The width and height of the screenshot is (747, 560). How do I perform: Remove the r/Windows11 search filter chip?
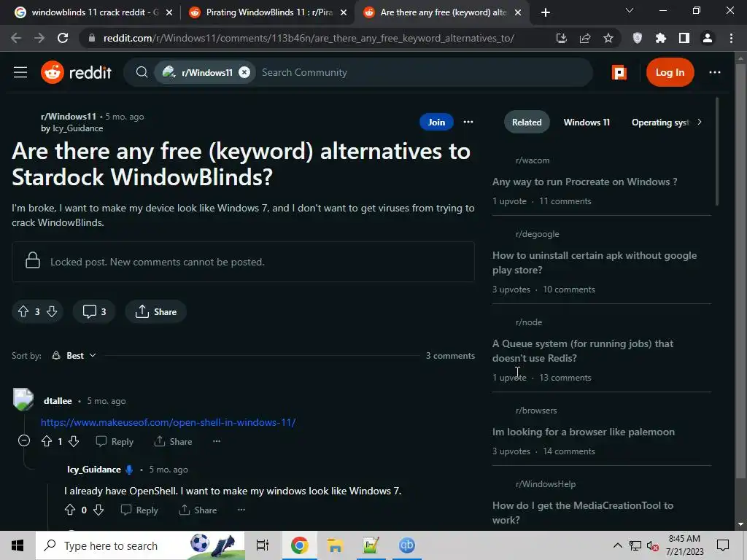tap(244, 72)
